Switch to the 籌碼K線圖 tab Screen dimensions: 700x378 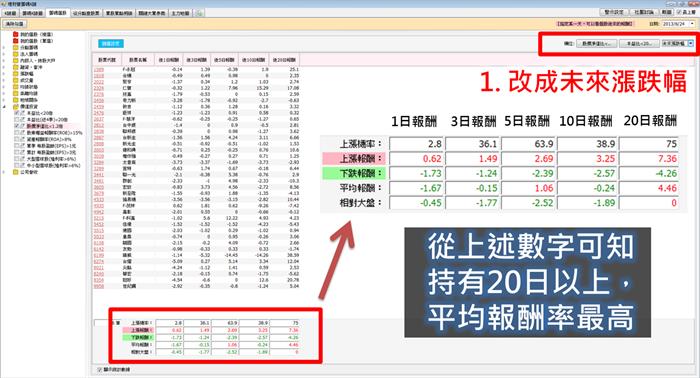33,13
